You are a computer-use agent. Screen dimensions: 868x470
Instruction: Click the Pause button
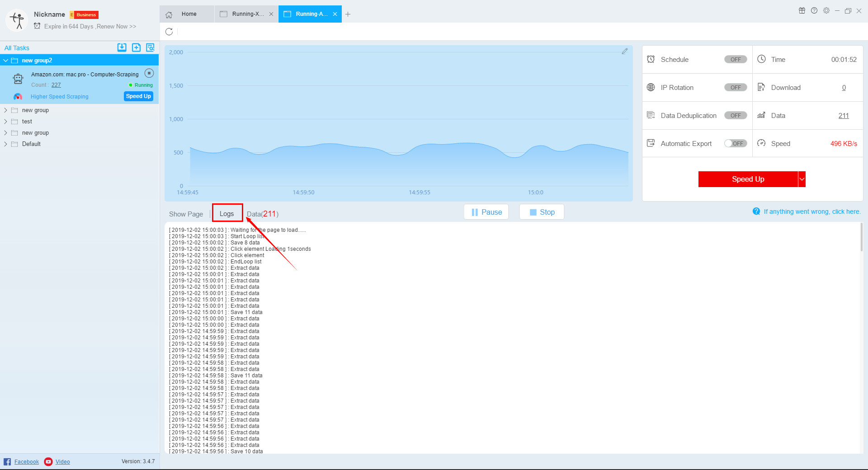pyautogui.click(x=486, y=212)
